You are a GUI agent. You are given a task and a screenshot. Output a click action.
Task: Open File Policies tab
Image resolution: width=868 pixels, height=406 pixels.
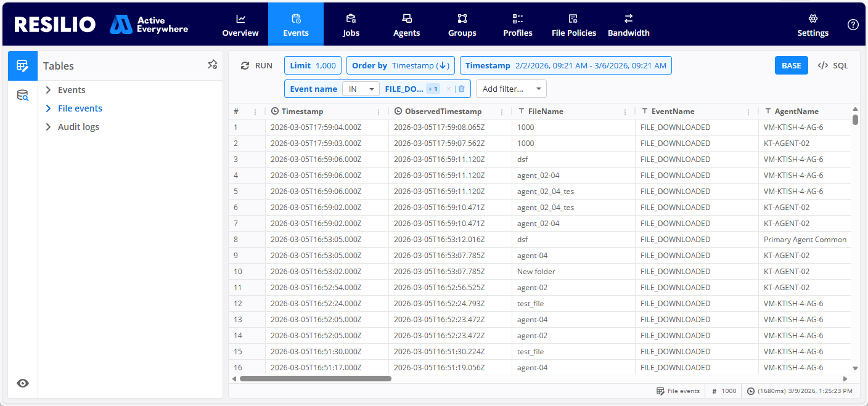[x=573, y=25]
